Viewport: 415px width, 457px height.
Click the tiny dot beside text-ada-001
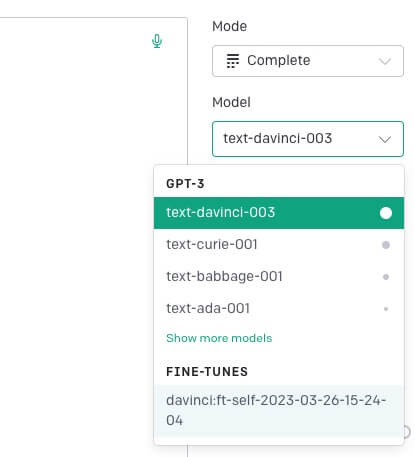386,309
